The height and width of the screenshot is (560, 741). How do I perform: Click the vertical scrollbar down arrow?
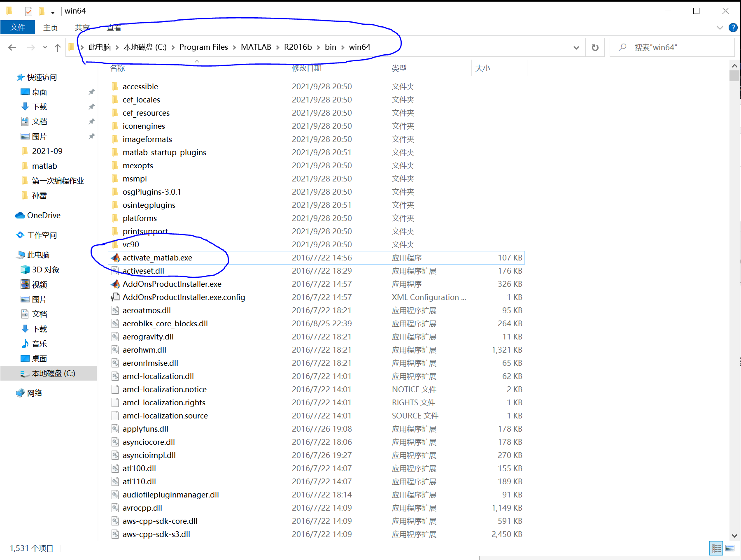[x=734, y=536]
